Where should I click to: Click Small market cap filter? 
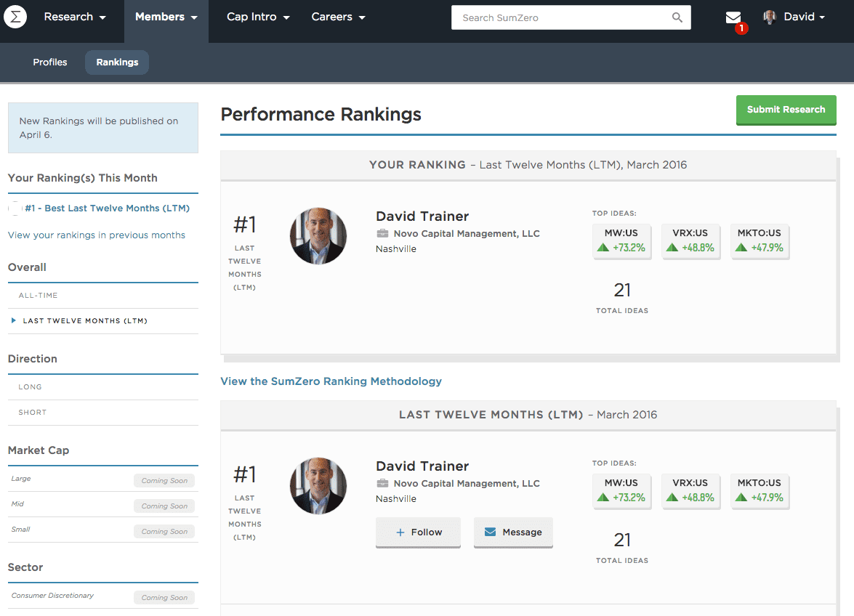(20, 529)
